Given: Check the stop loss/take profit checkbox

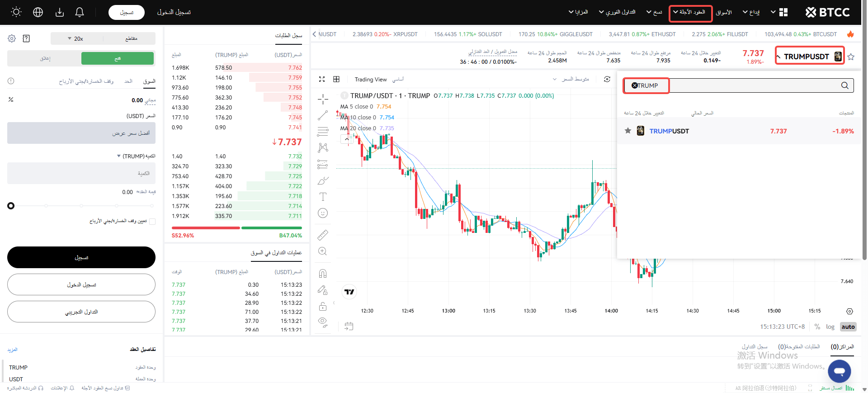Looking at the screenshot, I should click(x=152, y=221).
